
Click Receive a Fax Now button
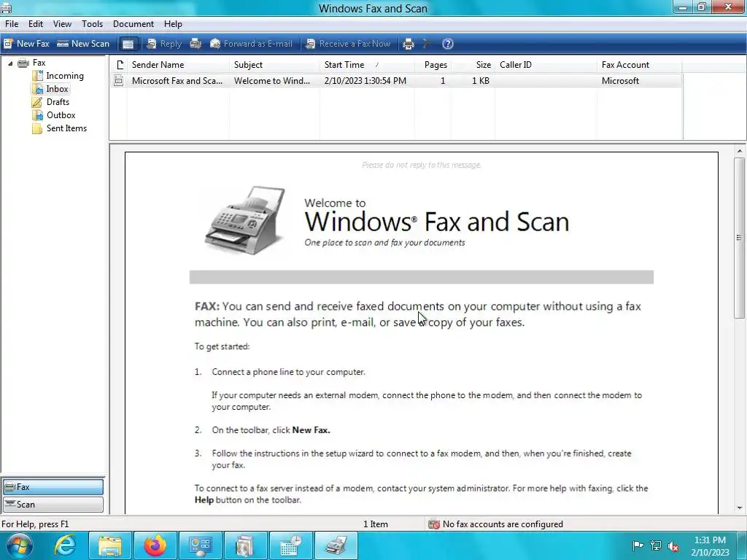pos(348,44)
